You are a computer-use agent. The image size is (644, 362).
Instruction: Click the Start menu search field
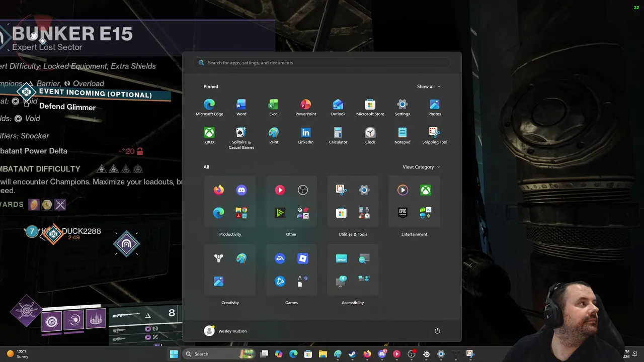tap(322, 63)
